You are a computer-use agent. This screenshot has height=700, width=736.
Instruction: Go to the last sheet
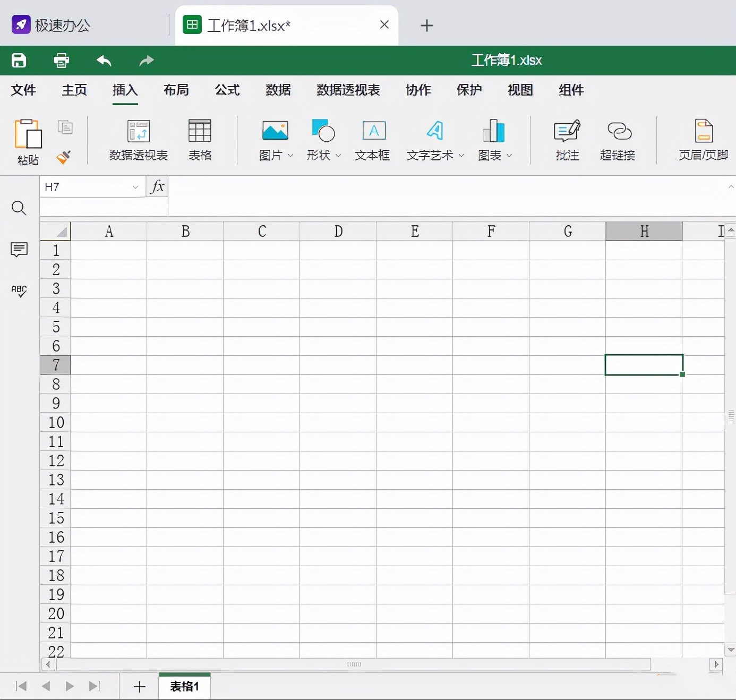point(95,686)
